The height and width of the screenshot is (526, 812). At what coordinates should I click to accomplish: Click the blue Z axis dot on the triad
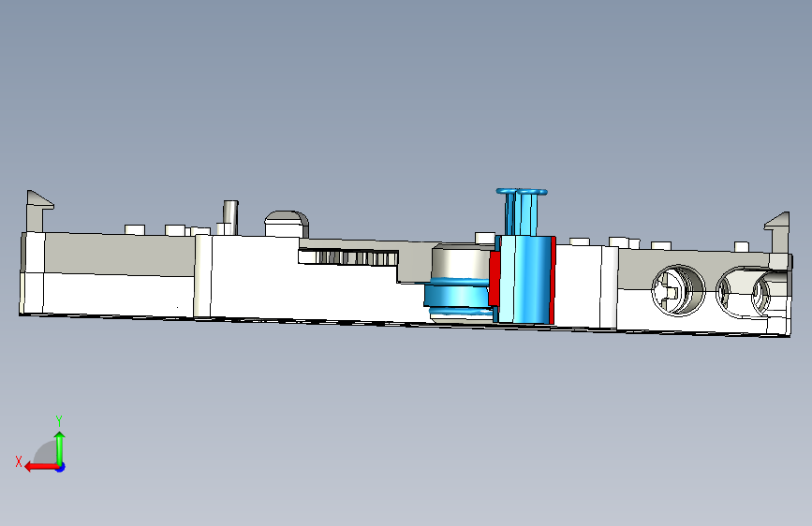click(61, 467)
